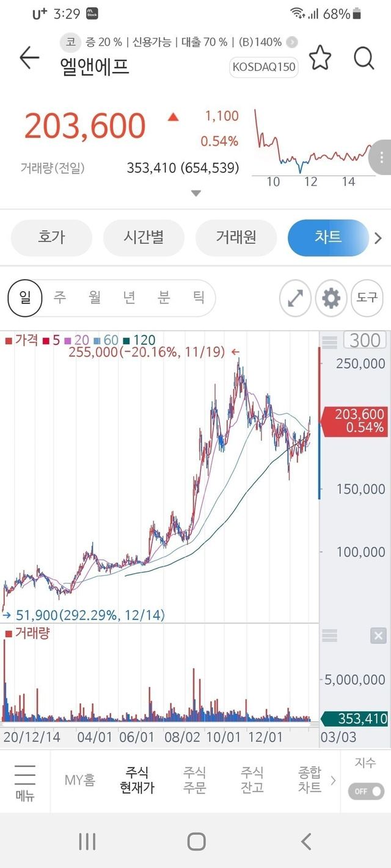Screen dimensions: 391x868
Task: Select the 일 daily period option
Action: (25, 298)
